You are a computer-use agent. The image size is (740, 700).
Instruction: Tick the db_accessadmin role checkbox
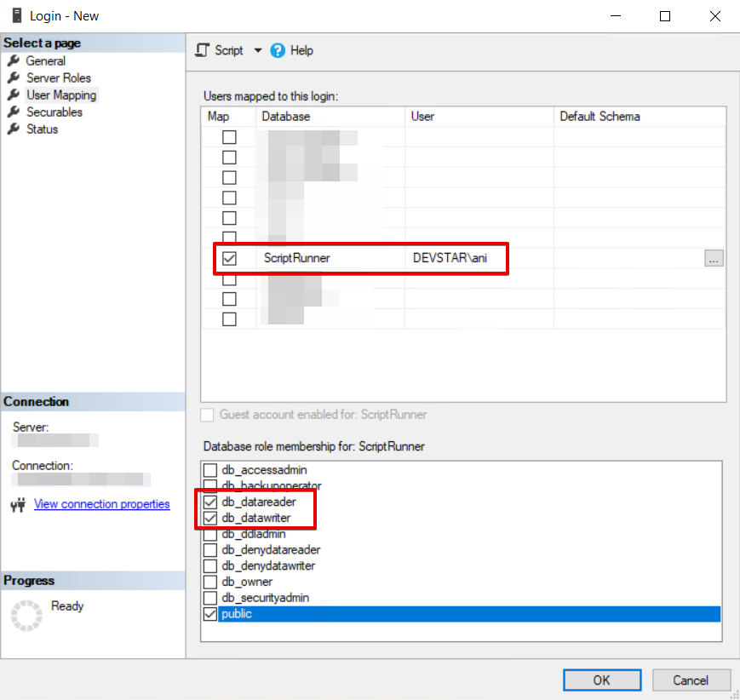coord(210,470)
